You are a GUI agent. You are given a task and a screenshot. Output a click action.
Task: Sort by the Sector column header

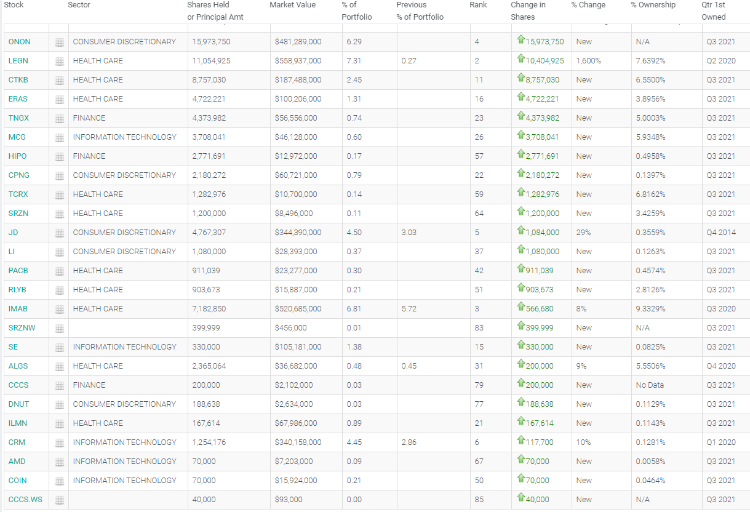(x=79, y=5)
